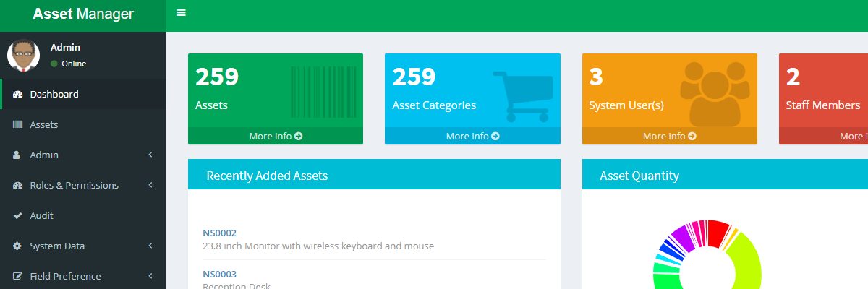The width and height of the screenshot is (868, 289).
Task: Click the Dashboard speedometer icon
Action: [17, 95]
